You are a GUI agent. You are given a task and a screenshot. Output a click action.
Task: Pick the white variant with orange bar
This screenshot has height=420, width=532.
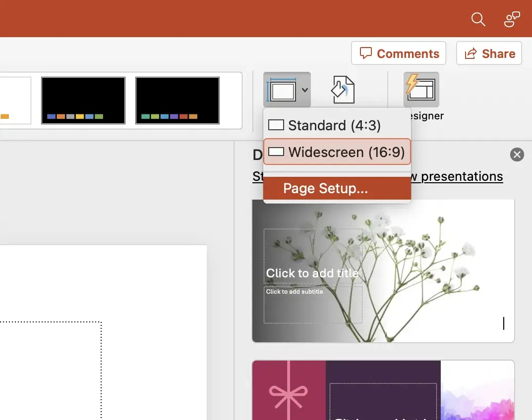click(x=15, y=100)
